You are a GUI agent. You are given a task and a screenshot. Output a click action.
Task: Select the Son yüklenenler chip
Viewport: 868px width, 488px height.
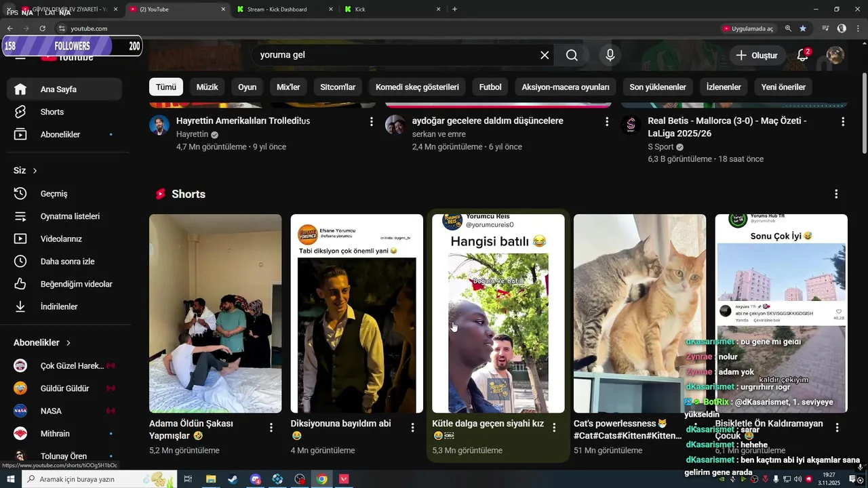[x=658, y=87]
